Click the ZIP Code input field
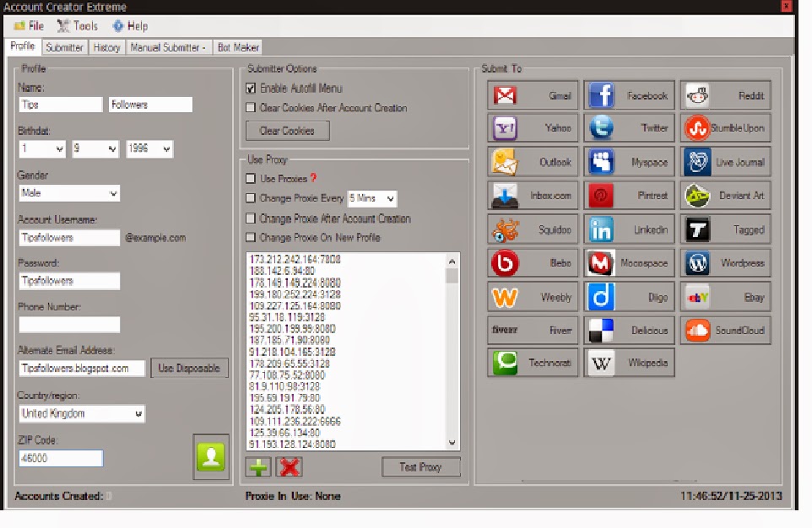Screen dimensions: 812x528 [x=61, y=458]
